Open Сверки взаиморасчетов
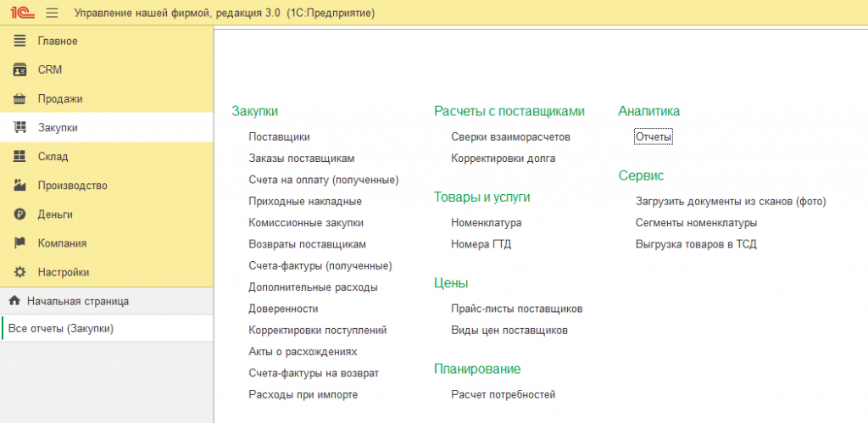Image resolution: width=868 pixels, height=423 pixels. point(510,136)
